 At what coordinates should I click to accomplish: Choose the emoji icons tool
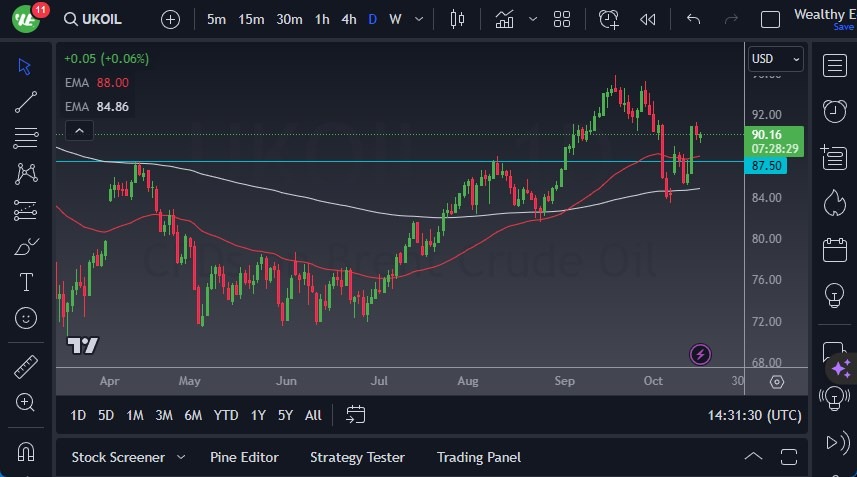point(26,318)
